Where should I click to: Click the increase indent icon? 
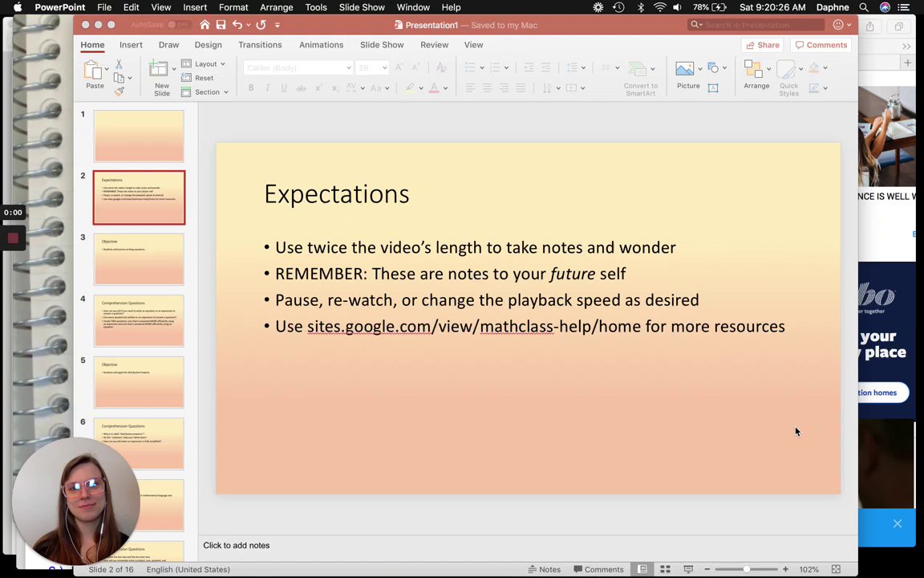click(x=545, y=67)
